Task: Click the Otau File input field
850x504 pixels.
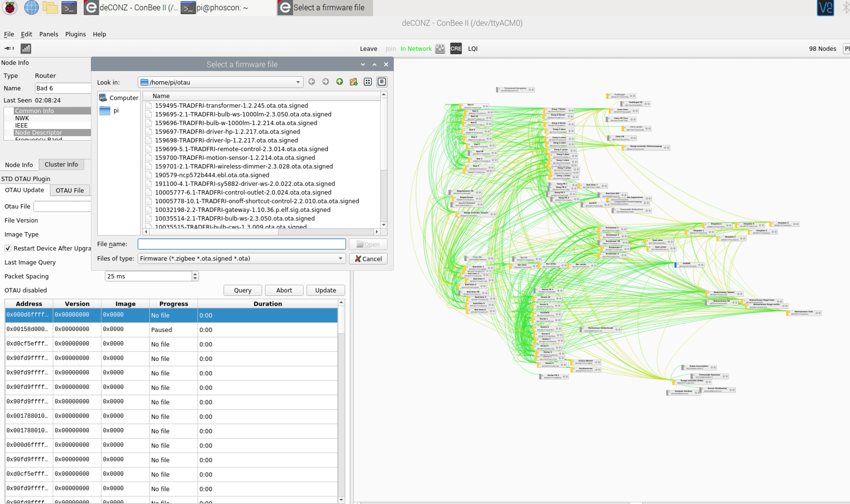Action: click(x=63, y=206)
